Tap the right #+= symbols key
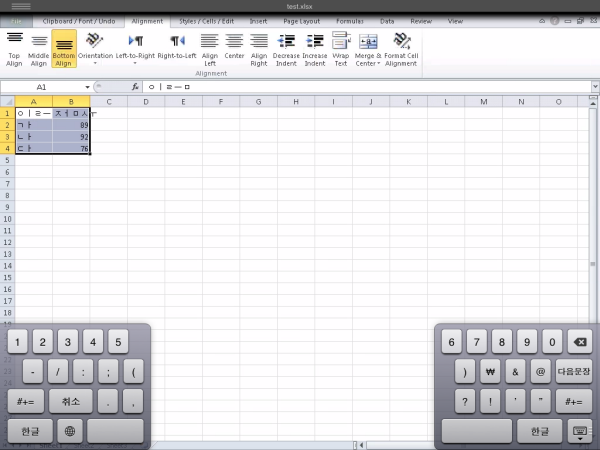The height and width of the screenshot is (450, 600). (x=574, y=401)
